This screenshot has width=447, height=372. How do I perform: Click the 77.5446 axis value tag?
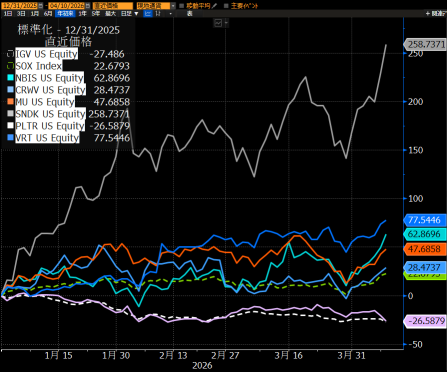(425, 220)
